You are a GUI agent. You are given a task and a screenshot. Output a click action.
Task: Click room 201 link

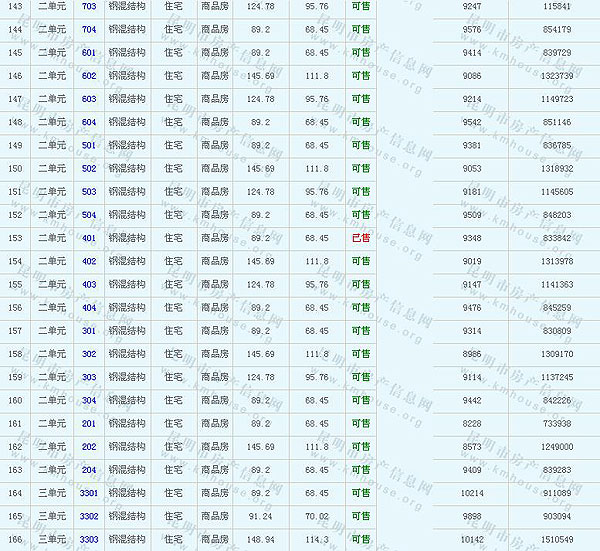[x=89, y=423]
